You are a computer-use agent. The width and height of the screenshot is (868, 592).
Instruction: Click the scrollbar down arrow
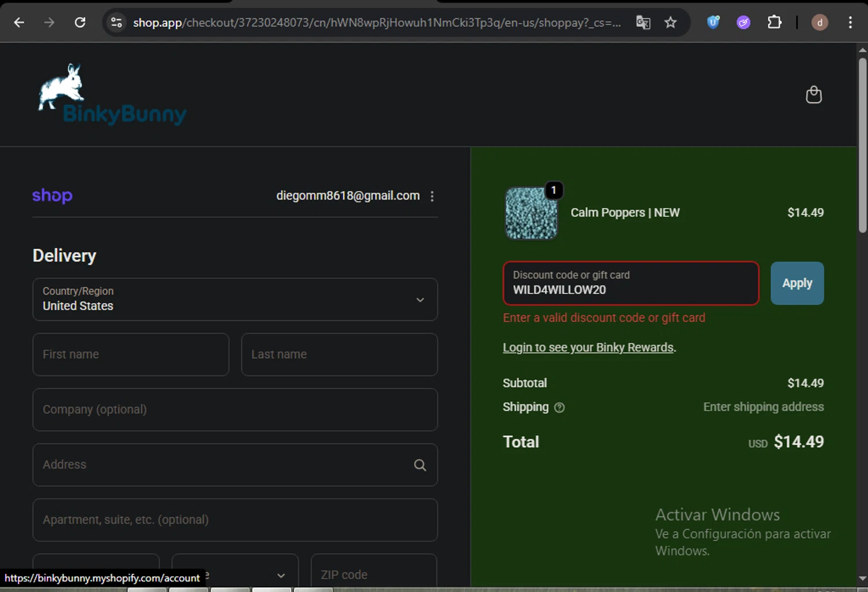tap(862, 578)
